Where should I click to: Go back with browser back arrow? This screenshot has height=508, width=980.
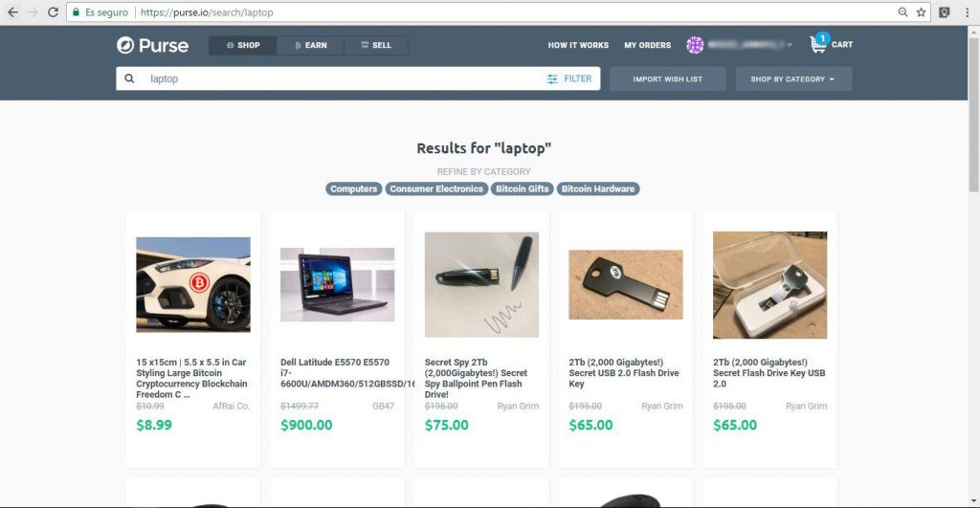pyautogui.click(x=12, y=11)
